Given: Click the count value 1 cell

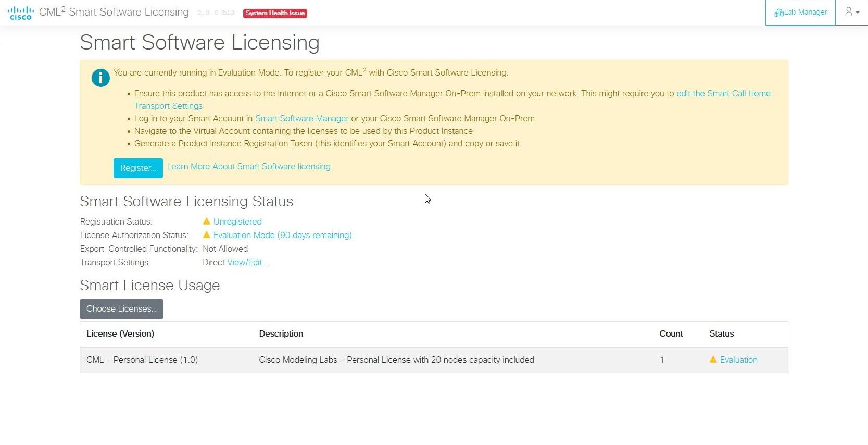Looking at the screenshot, I should pos(662,360).
